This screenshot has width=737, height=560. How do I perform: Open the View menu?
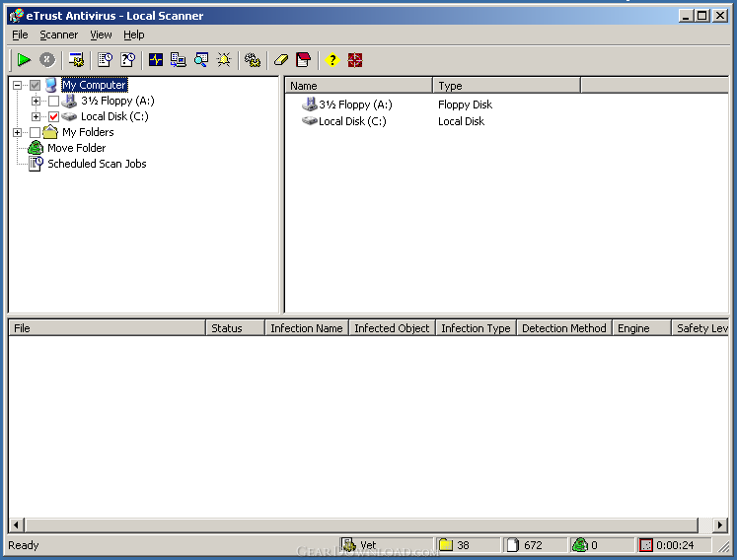coord(101,35)
